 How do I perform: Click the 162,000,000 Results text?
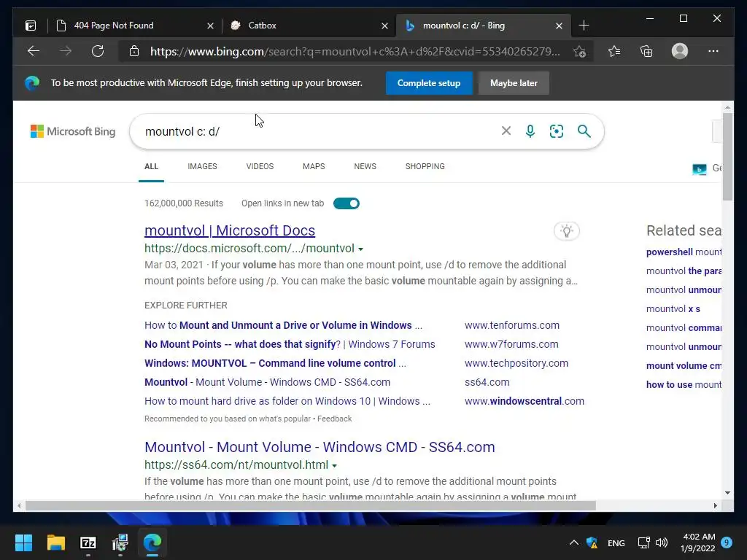(183, 203)
